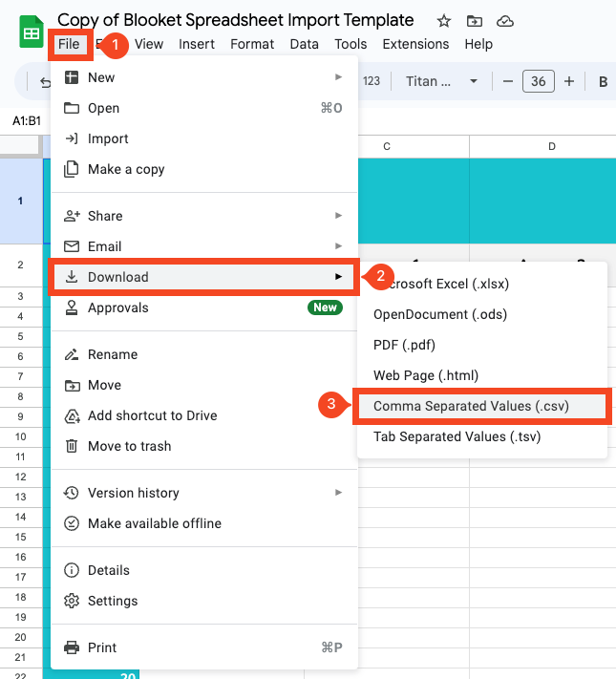
Task: Open the Insert menu
Action: point(197,44)
